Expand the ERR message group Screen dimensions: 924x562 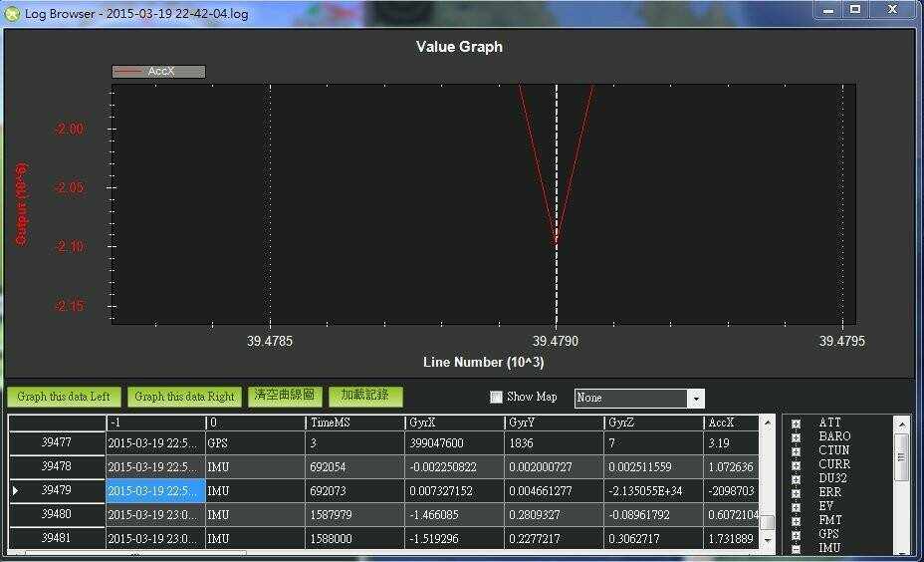point(796,493)
